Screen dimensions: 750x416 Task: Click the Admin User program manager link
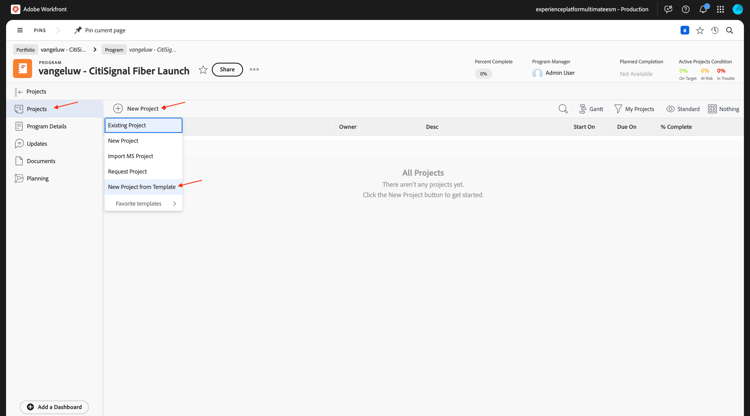tap(560, 73)
